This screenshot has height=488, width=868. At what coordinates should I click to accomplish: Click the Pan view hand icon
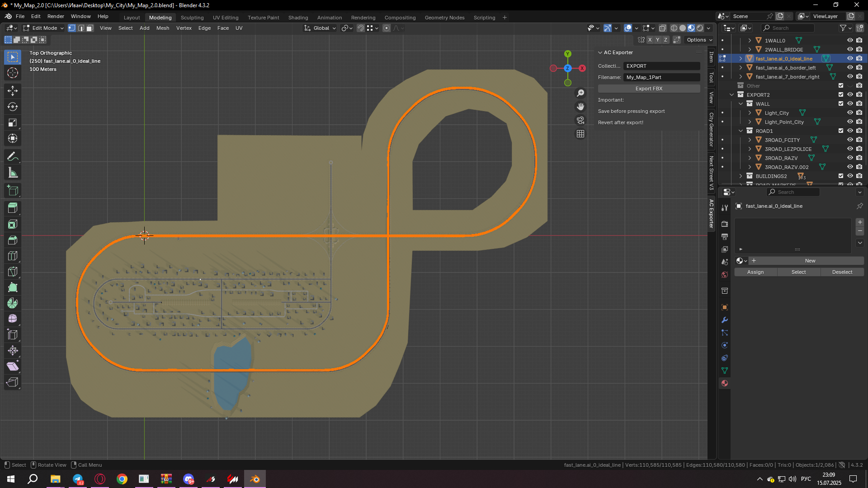(x=580, y=107)
